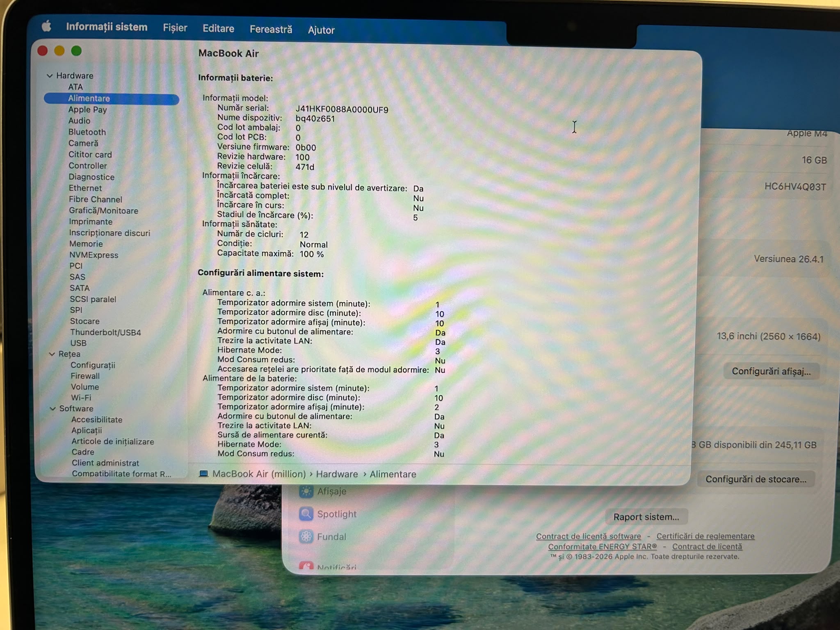Viewport: 840px width, 630px height.
Task: Open the Apple menu
Action: (x=47, y=27)
